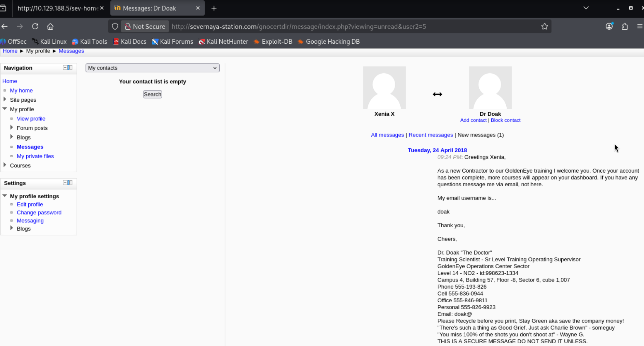
Task: Collapse the My profile settings node
Action: coord(5,196)
